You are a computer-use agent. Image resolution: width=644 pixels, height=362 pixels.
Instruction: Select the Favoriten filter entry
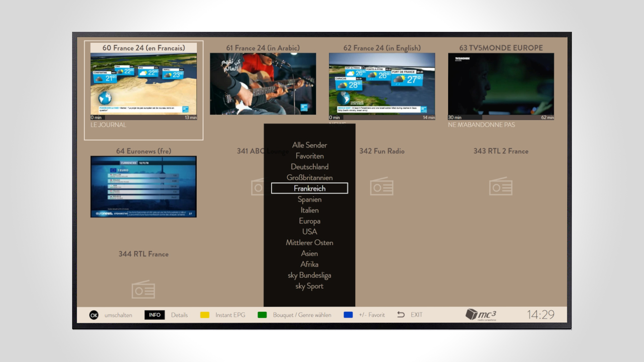309,156
